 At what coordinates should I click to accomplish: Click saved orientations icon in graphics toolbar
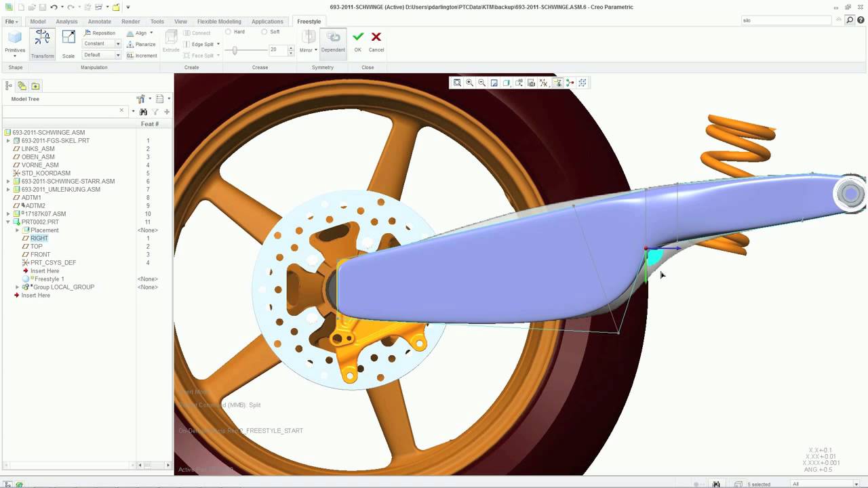(519, 83)
